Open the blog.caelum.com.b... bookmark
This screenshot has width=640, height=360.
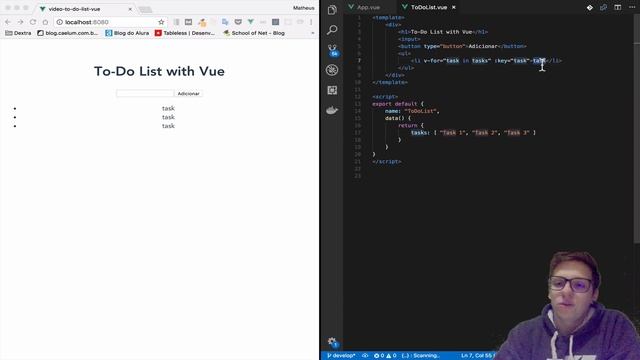68,33
